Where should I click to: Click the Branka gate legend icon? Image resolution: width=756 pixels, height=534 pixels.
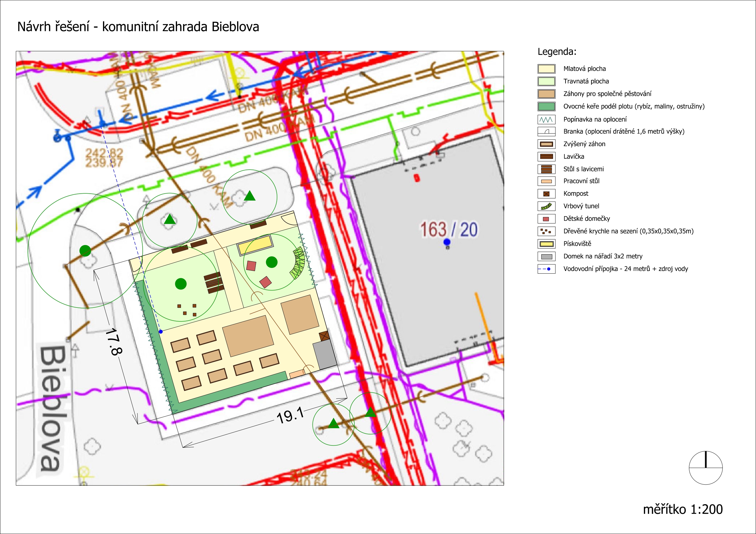pos(546,132)
